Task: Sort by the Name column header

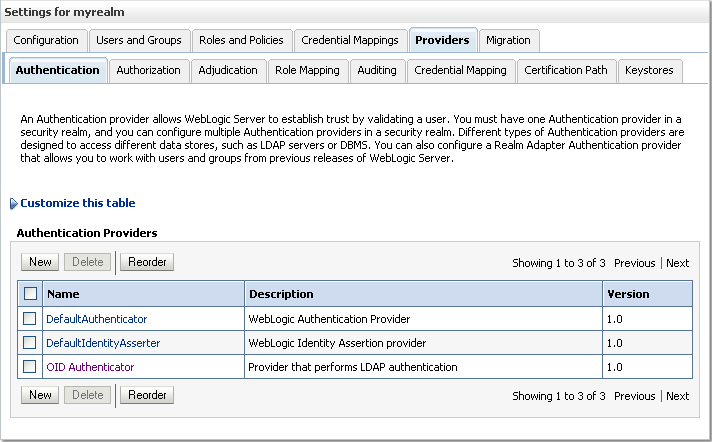Action: point(63,294)
